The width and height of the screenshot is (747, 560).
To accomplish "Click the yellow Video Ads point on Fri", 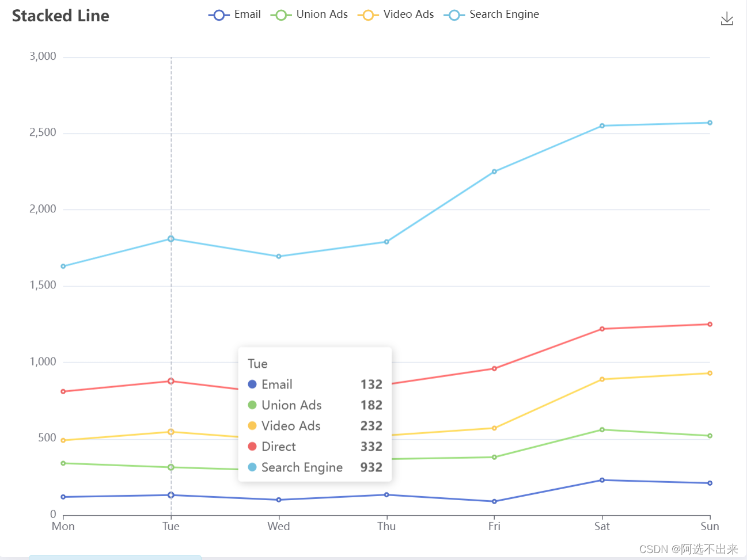I will [494, 428].
